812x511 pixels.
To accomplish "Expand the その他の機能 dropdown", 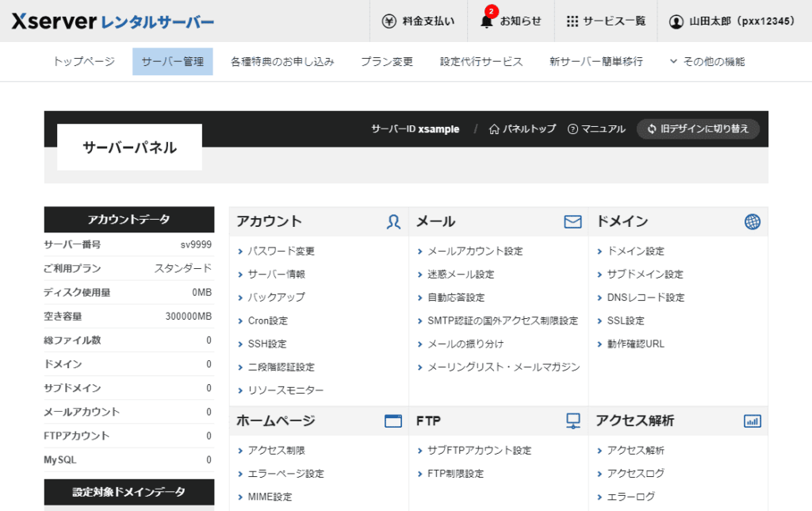I will click(707, 61).
